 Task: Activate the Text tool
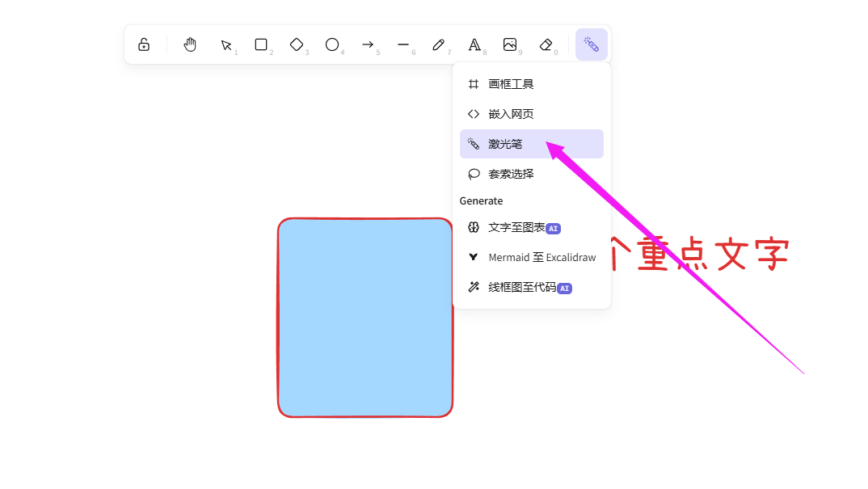click(x=474, y=44)
